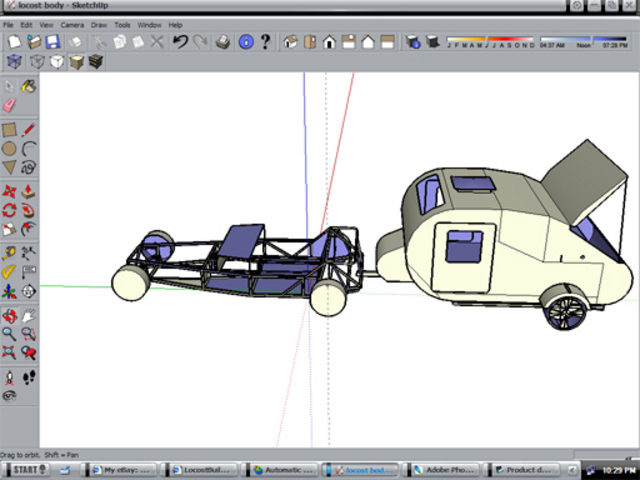640x480 pixels.
Task: Select the Protractor tool
Action: 9,272
